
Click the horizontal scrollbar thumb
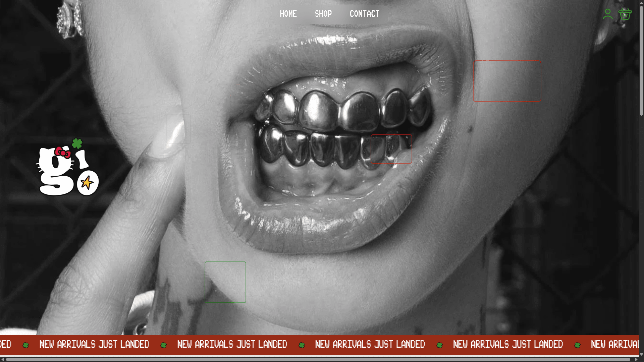pos(318,359)
